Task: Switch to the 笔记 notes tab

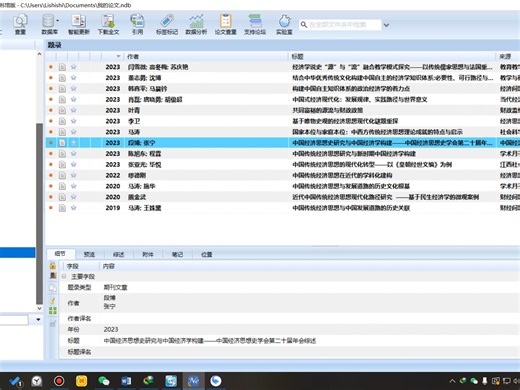Action: 177,254
